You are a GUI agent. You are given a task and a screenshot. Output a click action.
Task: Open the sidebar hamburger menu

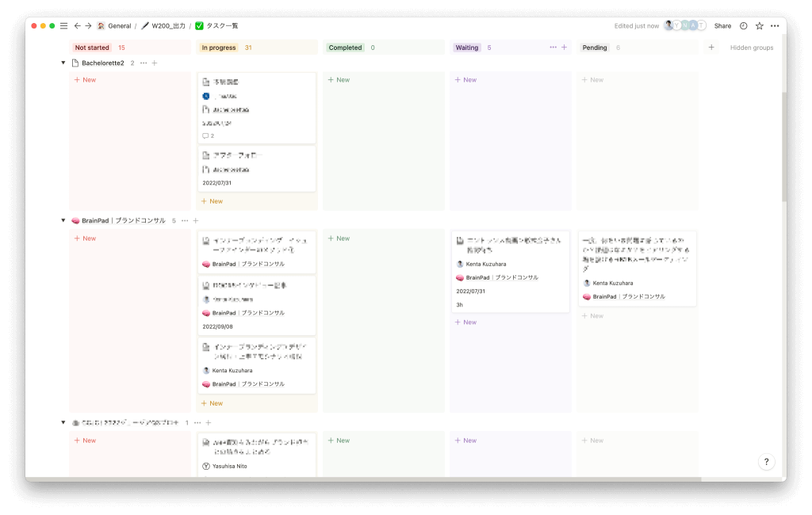pos(63,26)
